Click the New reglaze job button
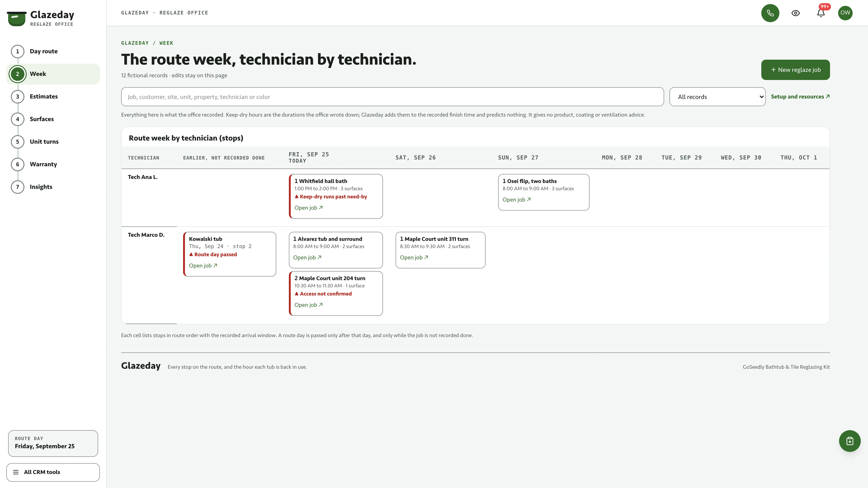The height and width of the screenshot is (488, 868). click(x=795, y=70)
